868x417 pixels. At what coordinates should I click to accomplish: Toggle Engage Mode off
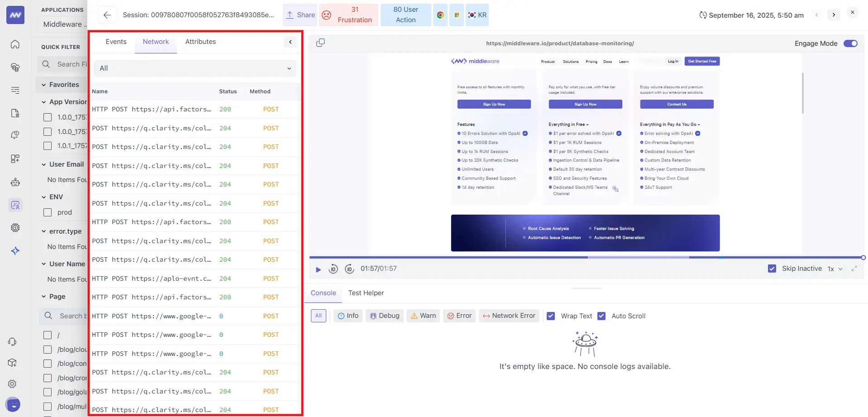850,43
